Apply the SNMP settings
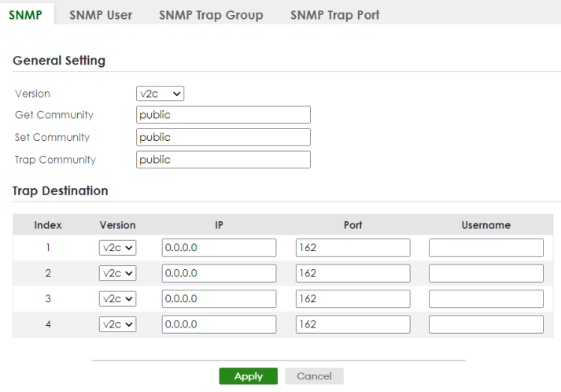561x392 pixels. pos(249,376)
